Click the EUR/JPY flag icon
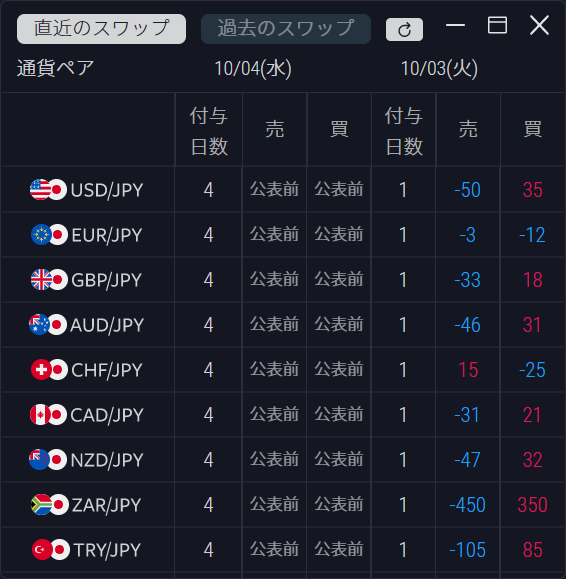The image size is (566, 579). pyautogui.click(x=49, y=235)
